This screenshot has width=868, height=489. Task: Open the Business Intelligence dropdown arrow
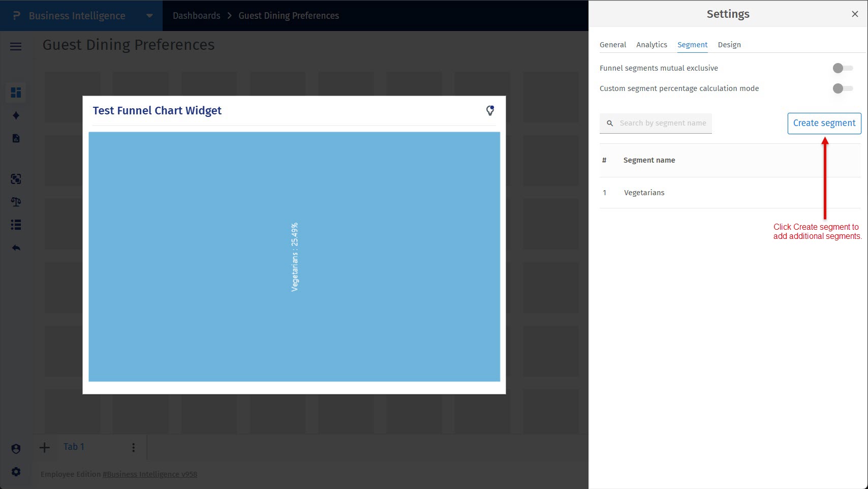coord(149,16)
